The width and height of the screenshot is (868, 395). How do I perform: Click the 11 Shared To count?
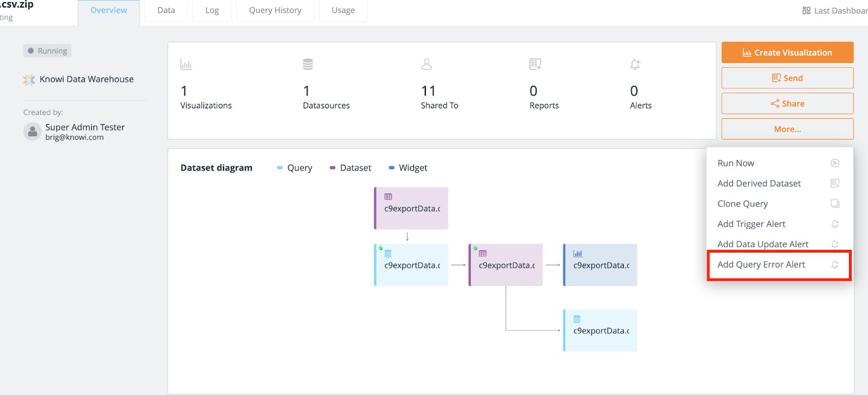click(x=428, y=91)
